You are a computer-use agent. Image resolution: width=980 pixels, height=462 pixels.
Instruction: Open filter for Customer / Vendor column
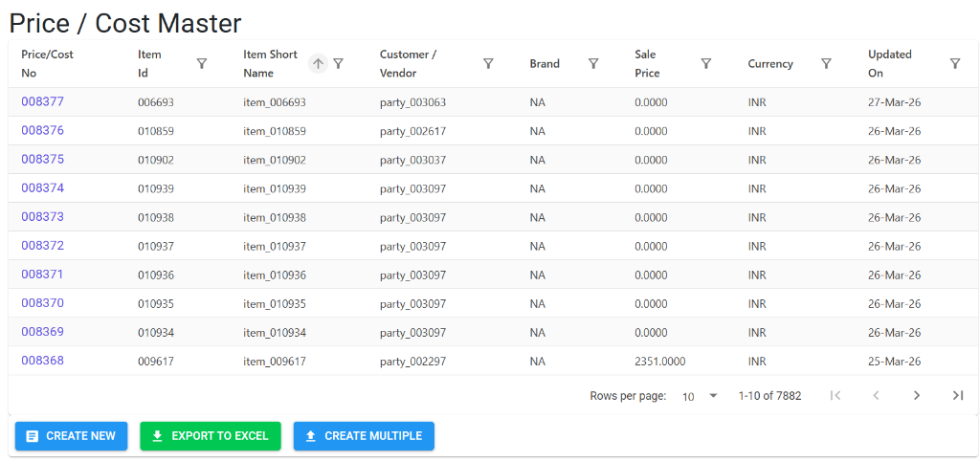click(x=489, y=64)
